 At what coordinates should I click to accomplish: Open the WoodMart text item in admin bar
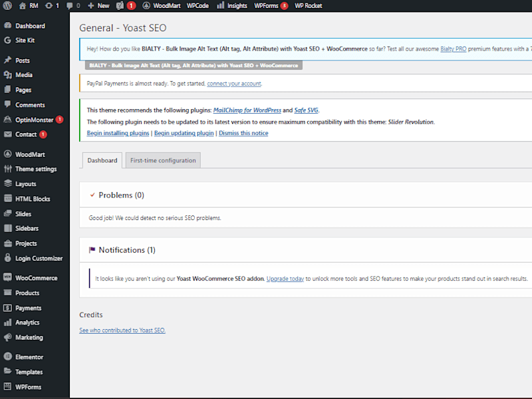click(x=167, y=6)
